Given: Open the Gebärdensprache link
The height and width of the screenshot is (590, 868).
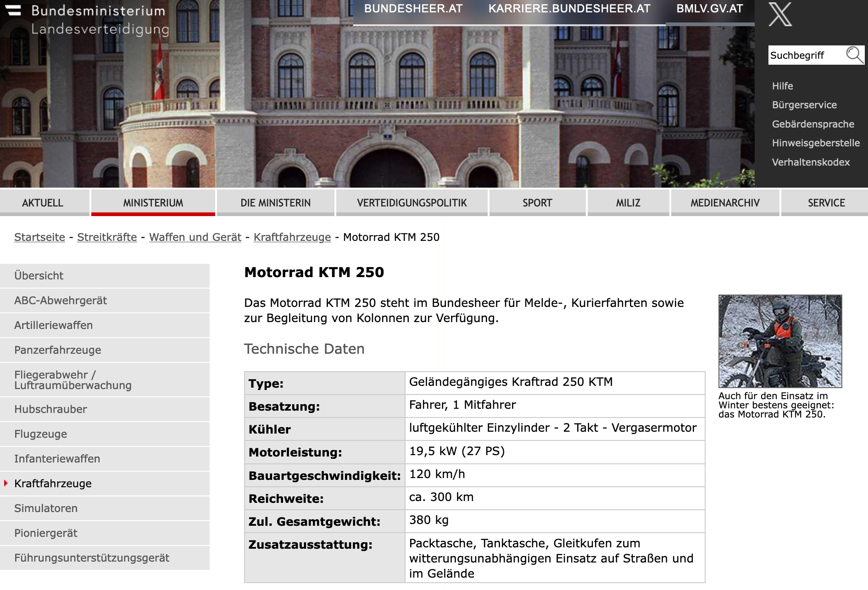Looking at the screenshot, I should coord(813,124).
